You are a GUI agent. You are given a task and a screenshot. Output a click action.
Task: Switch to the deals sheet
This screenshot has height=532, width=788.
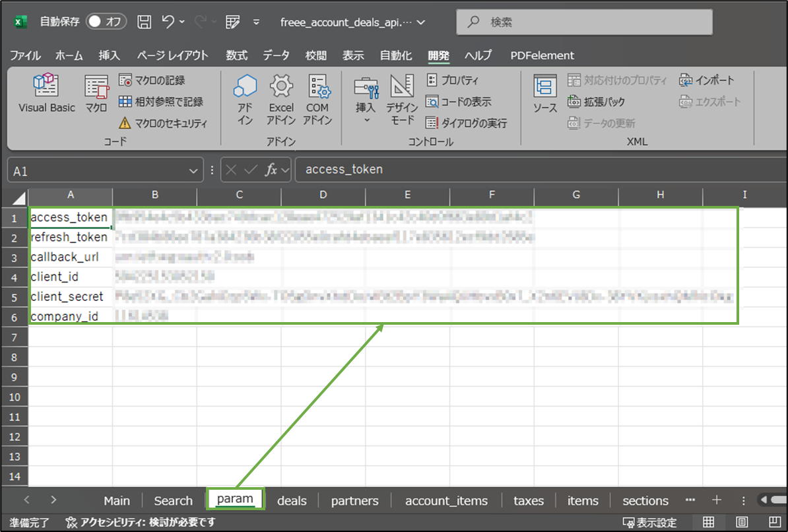292,501
